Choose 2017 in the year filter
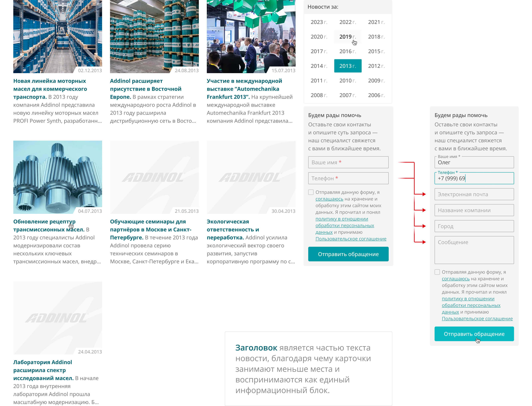The image size is (532, 406). pos(319,51)
